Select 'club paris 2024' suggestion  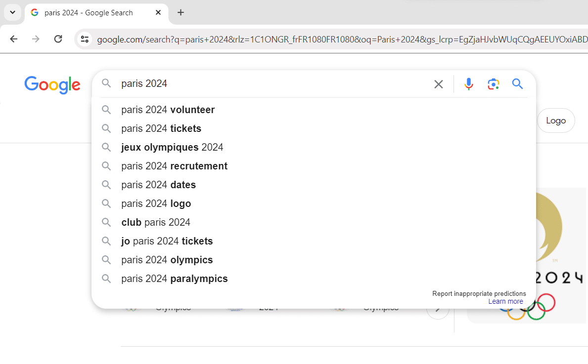(156, 222)
